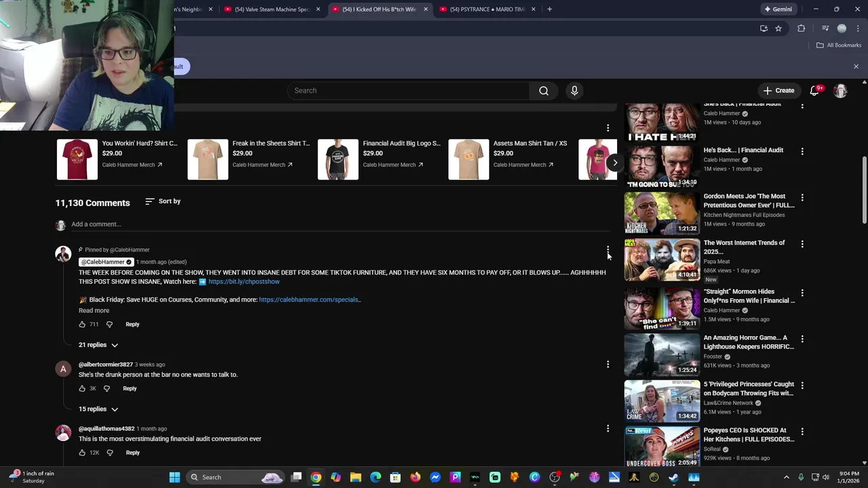Open @albertcormier3827 channel link
Viewport: 868px width, 488px height.
click(x=106, y=365)
